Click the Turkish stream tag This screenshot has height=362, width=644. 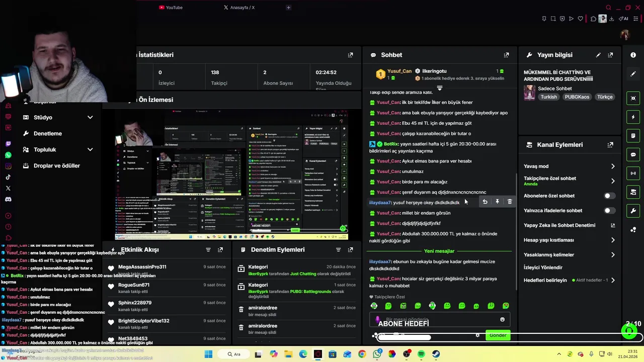[549, 97]
